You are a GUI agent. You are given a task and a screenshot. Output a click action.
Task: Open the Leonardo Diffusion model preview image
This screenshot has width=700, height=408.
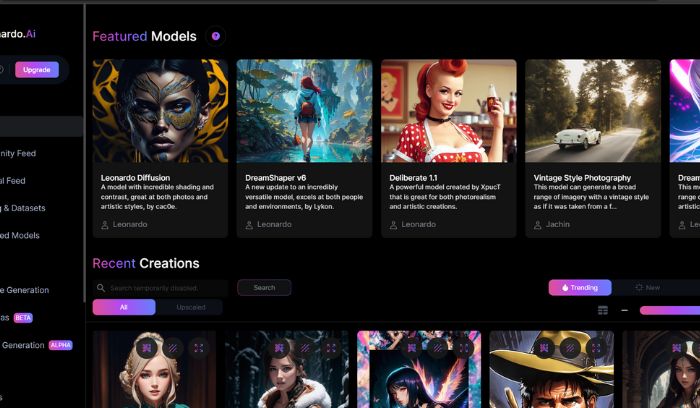click(160, 111)
